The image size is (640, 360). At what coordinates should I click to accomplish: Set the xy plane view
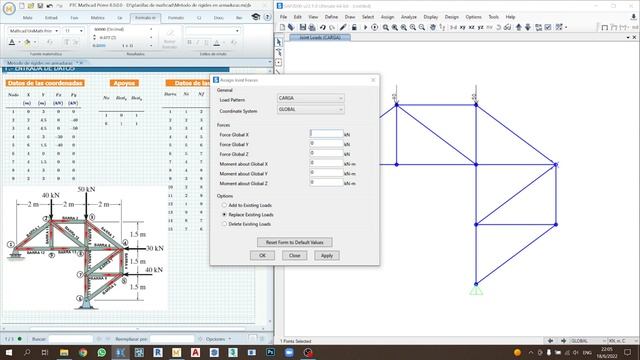tap(462, 27)
